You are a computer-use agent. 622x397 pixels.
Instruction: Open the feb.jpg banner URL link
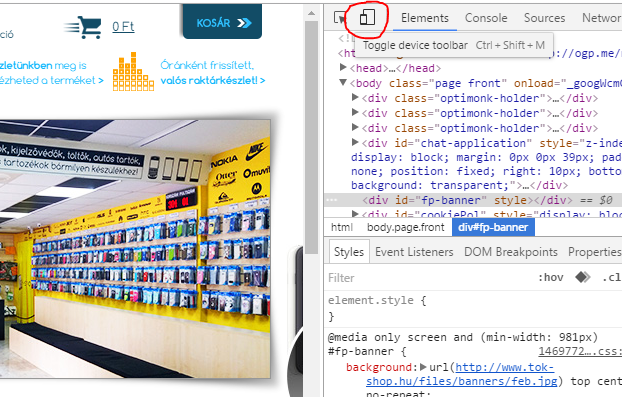pos(460,374)
